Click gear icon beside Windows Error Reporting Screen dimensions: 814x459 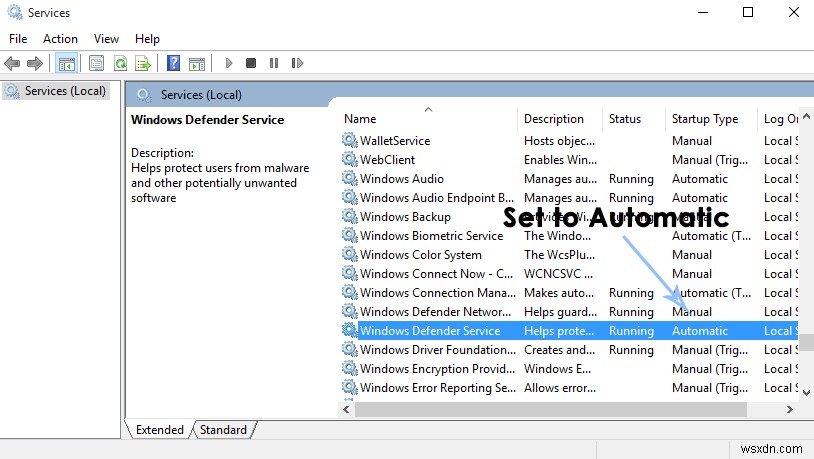click(350, 387)
